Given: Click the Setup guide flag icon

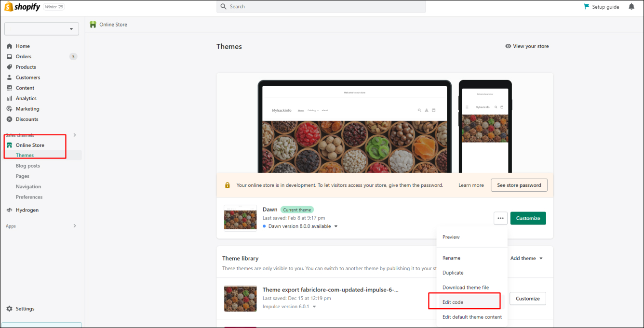Looking at the screenshot, I should click(587, 7).
